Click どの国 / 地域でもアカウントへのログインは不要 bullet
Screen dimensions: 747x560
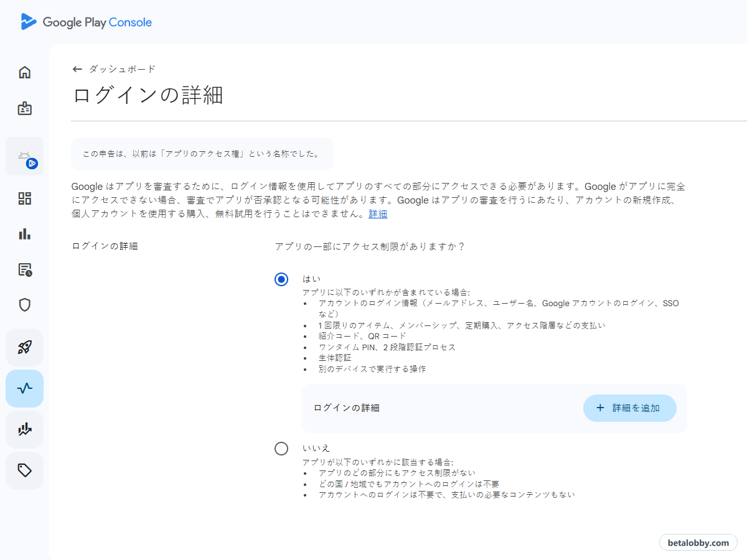pos(409,484)
